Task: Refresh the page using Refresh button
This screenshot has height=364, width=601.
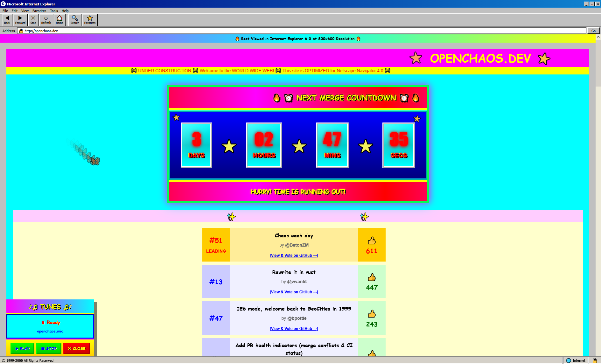Action: [46, 20]
